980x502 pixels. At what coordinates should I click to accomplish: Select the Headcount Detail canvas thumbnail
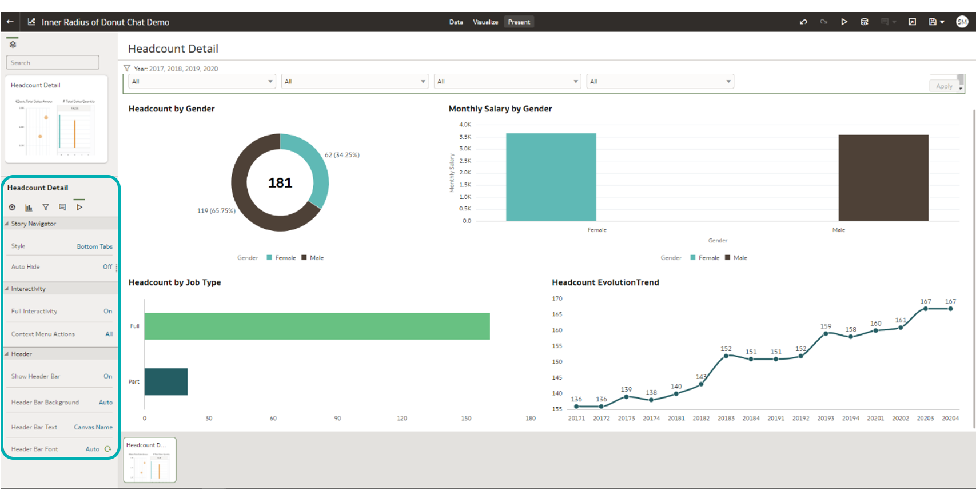click(56, 119)
